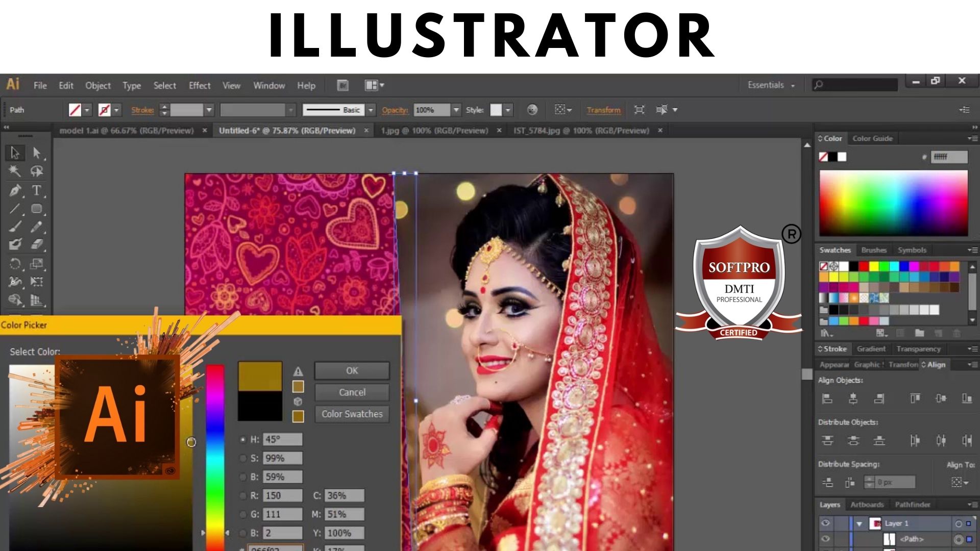Click the Transform link in control bar
The height and width of the screenshot is (551, 980).
[603, 110]
